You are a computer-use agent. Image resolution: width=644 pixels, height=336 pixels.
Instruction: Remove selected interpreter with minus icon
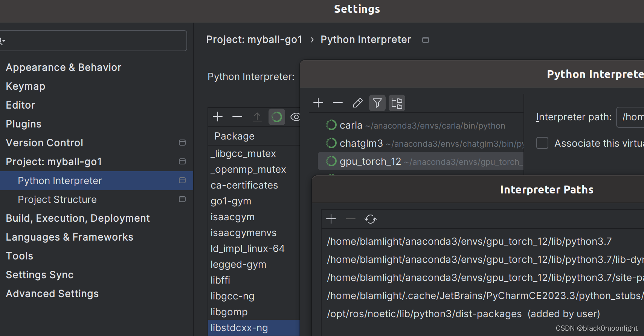point(338,103)
